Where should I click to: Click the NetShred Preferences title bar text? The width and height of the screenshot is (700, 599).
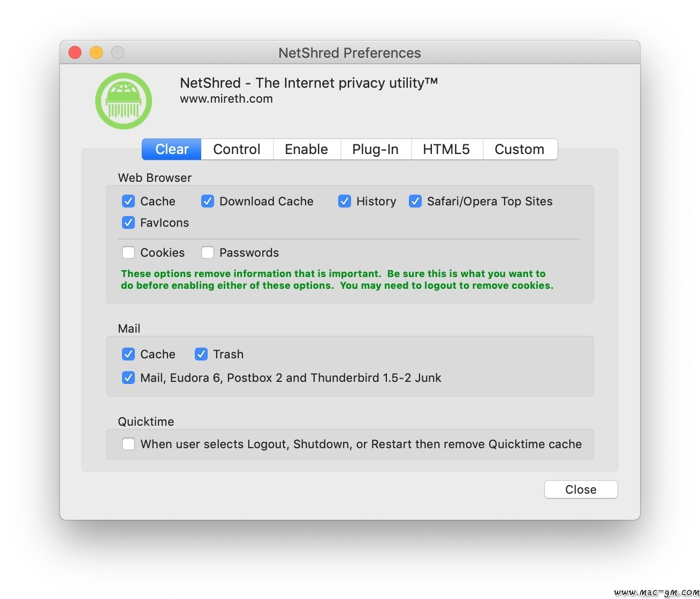pyautogui.click(x=350, y=53)
